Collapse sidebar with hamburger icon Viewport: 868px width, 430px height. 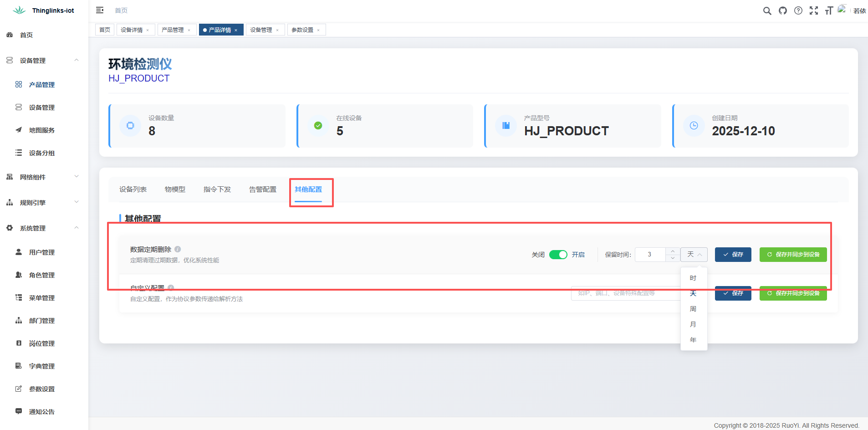coord(100,10)
